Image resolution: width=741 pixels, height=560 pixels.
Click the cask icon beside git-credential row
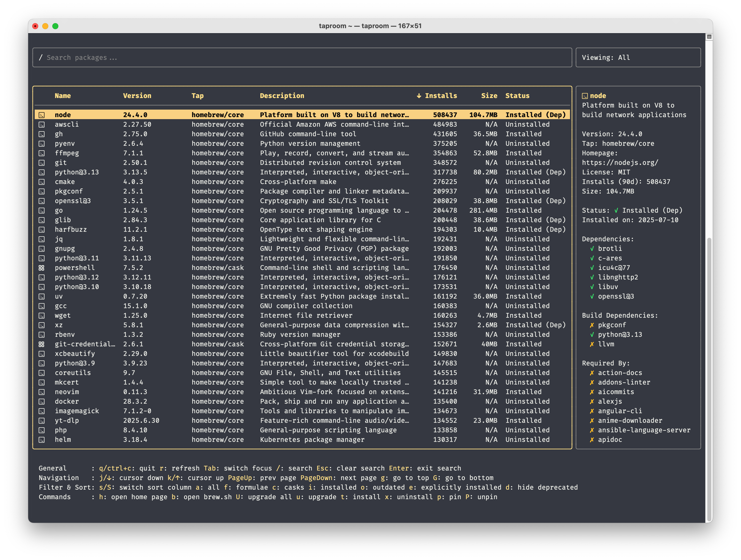tap(42, 344)
